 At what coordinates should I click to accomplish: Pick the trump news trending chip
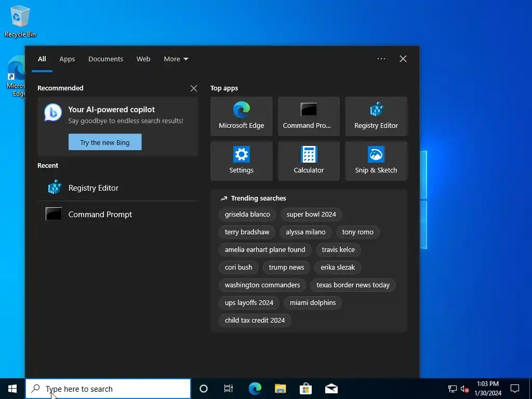click(x=286, y=268)
